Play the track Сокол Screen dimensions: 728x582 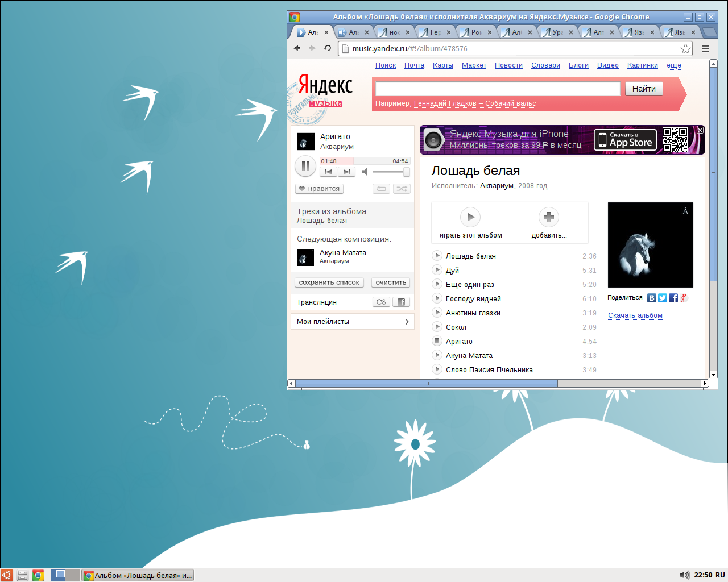(437, 327)
